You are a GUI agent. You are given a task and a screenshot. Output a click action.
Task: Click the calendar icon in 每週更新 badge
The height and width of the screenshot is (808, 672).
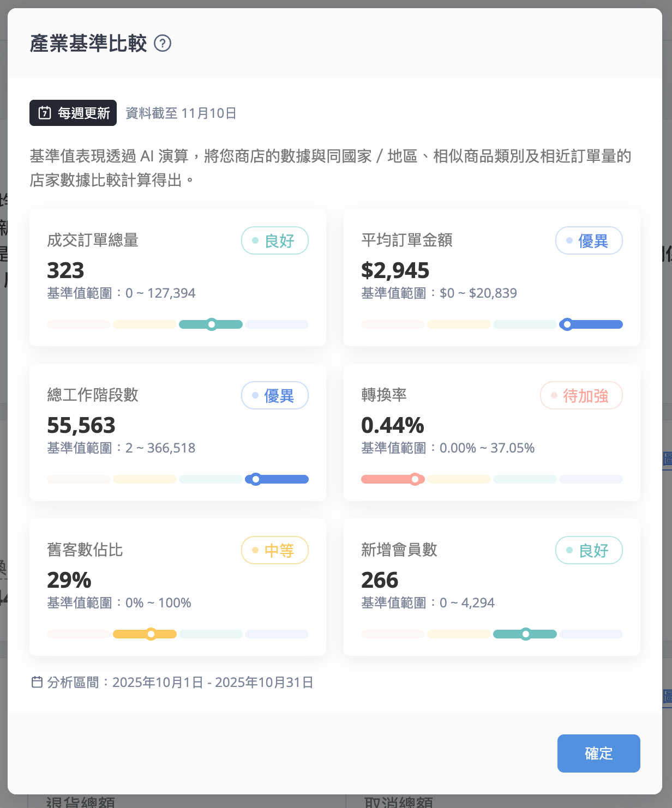pyautogui.click(x=45, y=113)
